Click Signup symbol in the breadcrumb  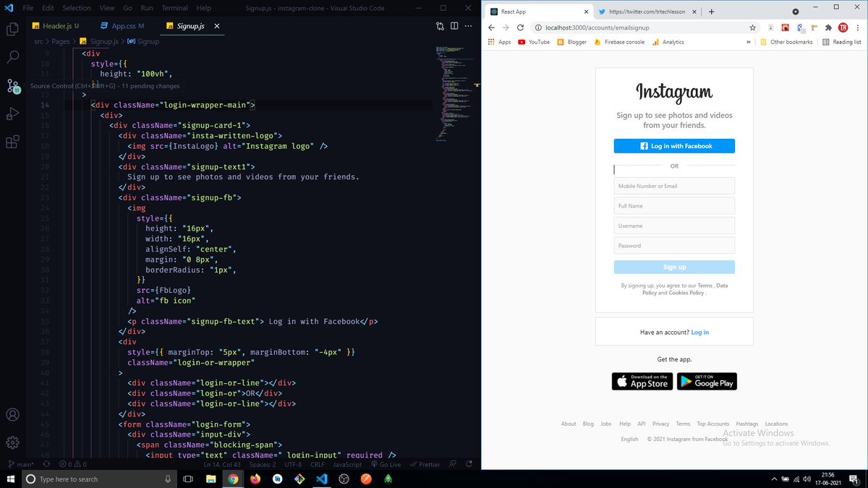click(x=142, y=42)
